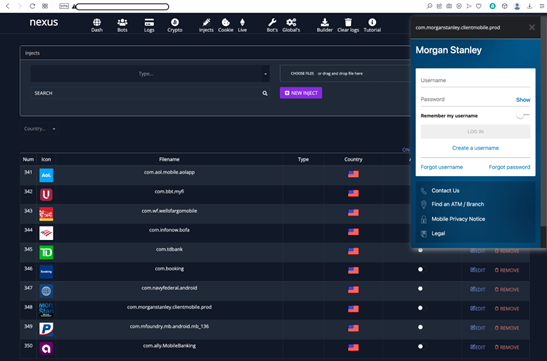Click the Booking icon in row 346
Image resolution: width=547 pixels, height=361 pixels.
[x=46, y=271]
